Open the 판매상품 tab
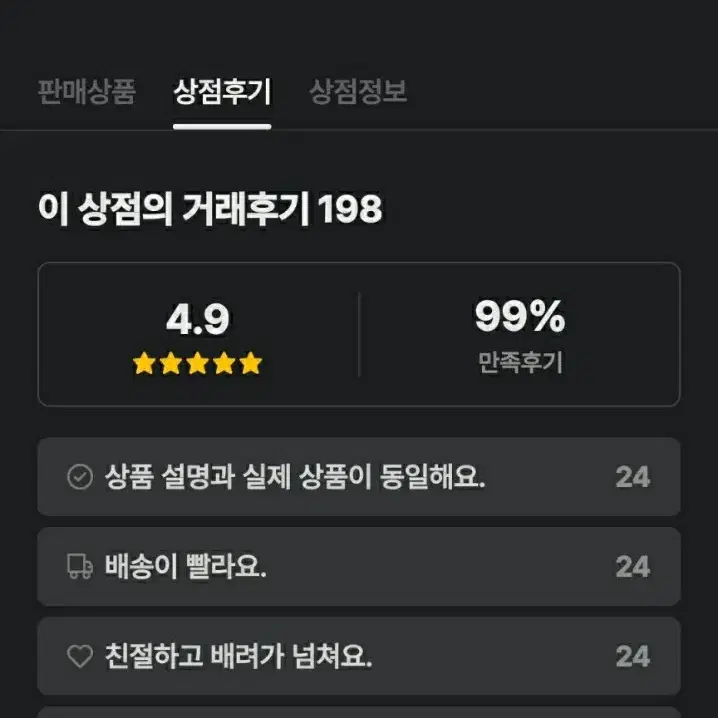This screenshot has width=718, height=718. [87, 92]
